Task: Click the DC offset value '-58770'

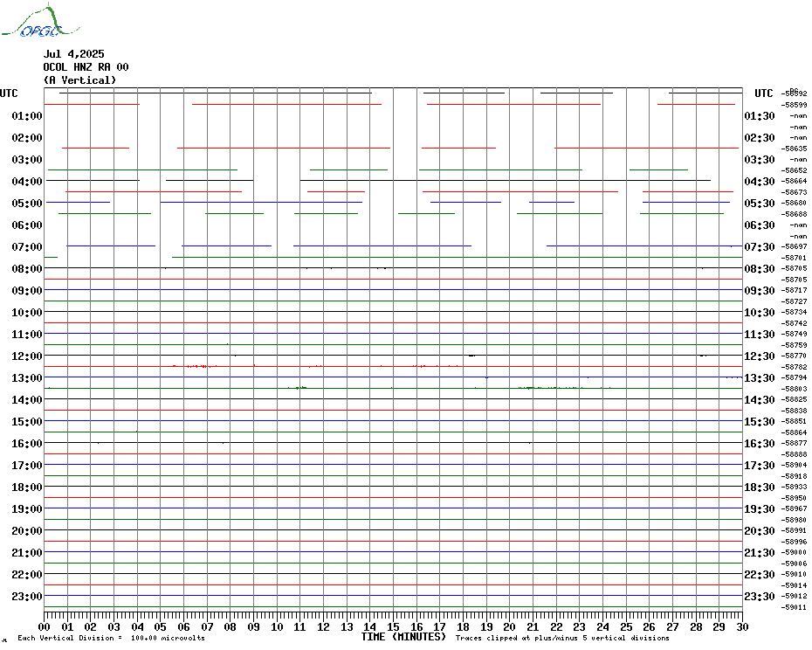Action: [795, 356]
